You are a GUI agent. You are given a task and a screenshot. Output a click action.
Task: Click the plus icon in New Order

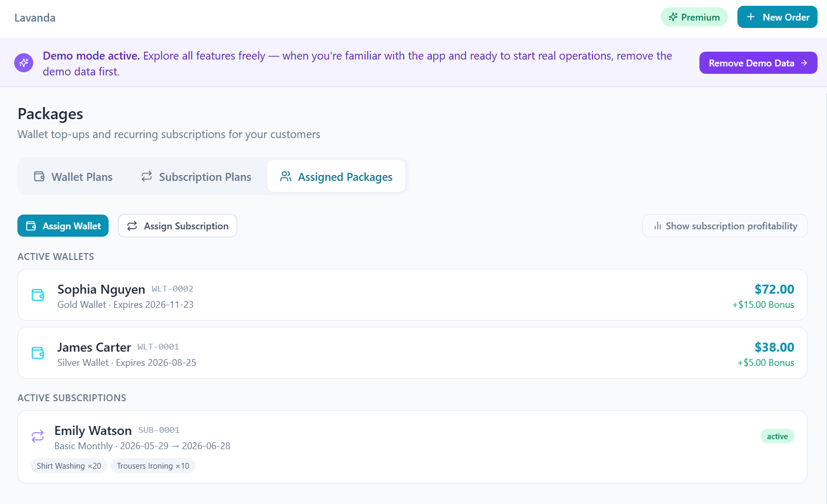pyautogui.click(x=751, y=17)
